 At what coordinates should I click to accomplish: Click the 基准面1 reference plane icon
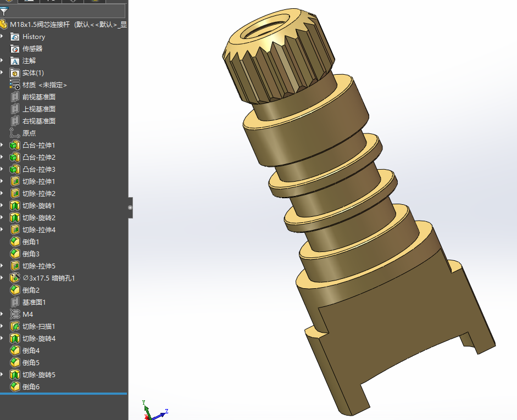pyautogui.click(x=15, y=302)
